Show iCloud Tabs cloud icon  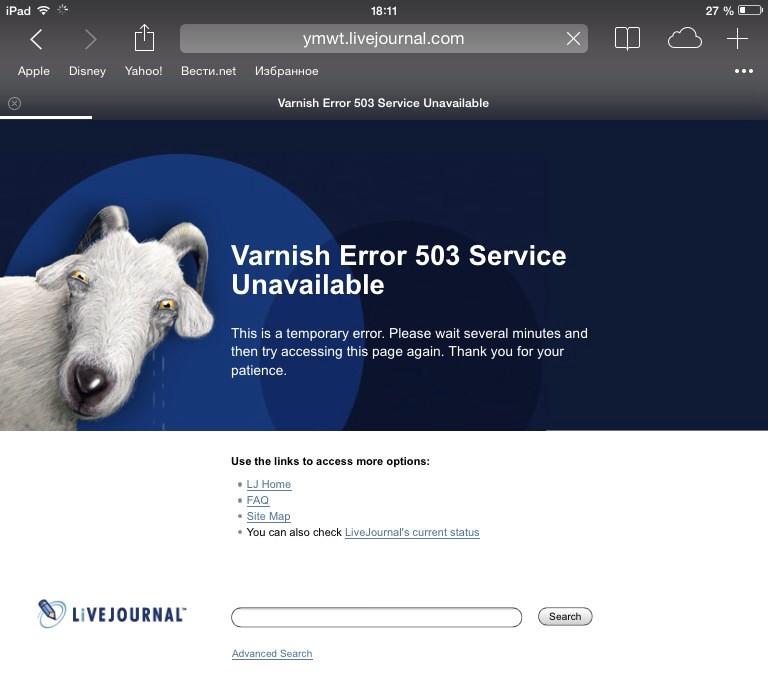point(685,39)
